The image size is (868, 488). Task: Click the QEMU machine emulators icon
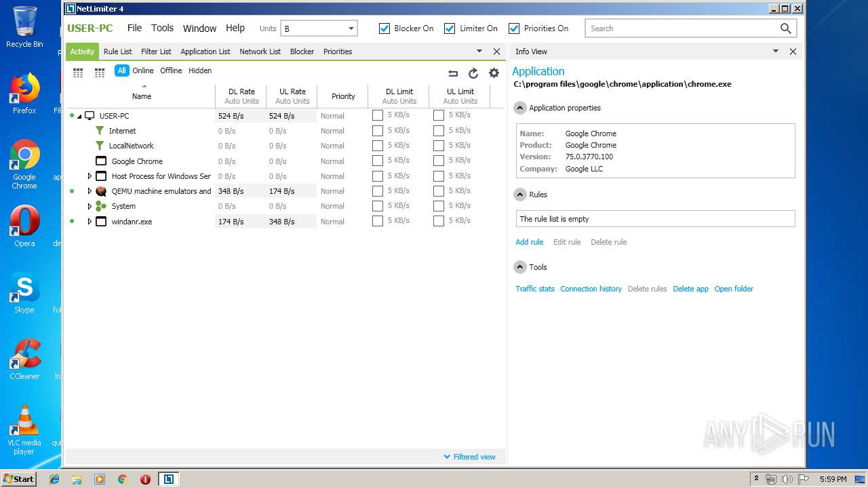pyautogui.click(x=101, y=191)
